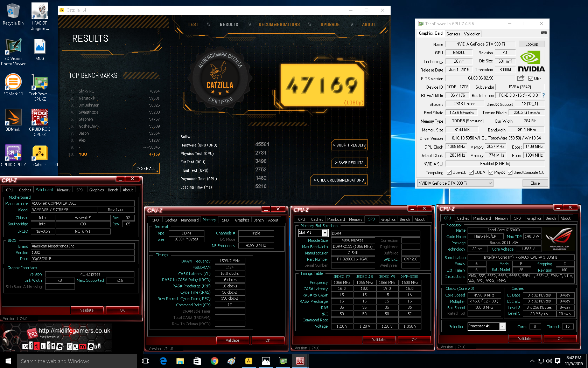Open the GPU selection dropdown in GPU-Z
This screenshot has width=588, height=368.
(x=455, y=183)
